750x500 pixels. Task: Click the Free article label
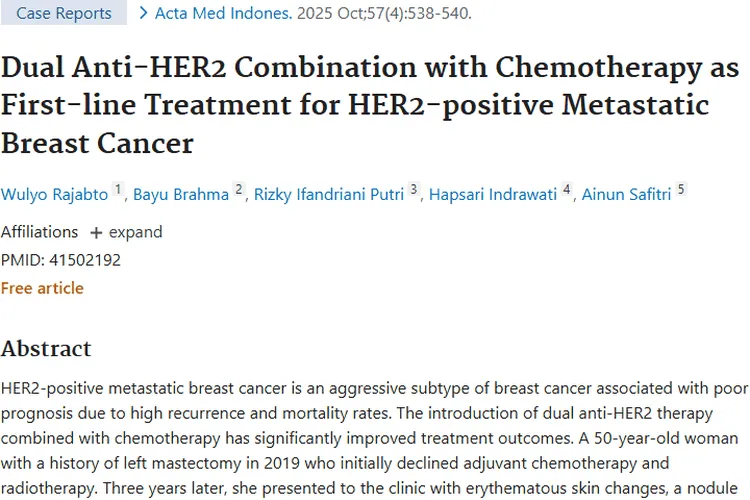[42, 288]
